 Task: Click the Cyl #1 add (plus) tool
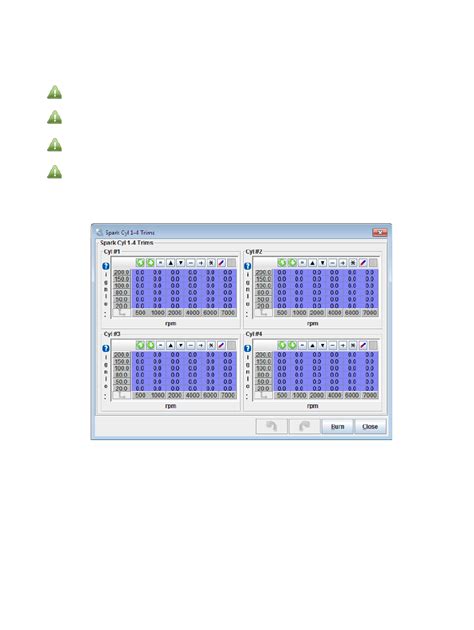click(201, 263)
